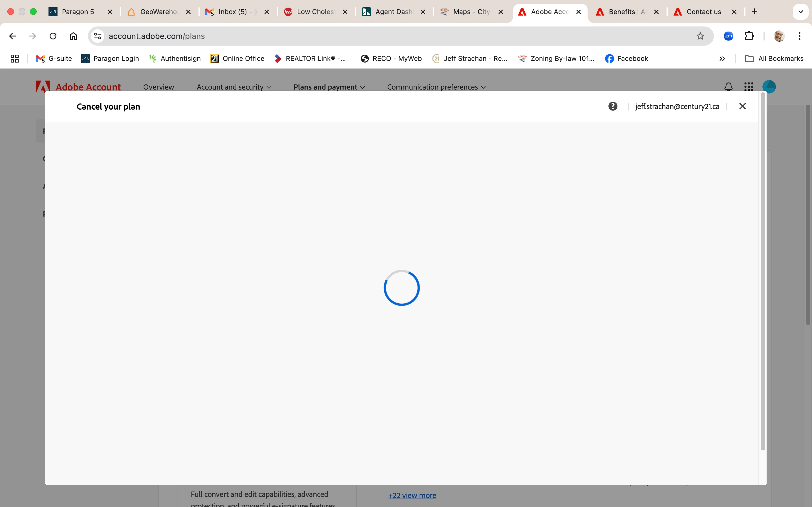Image resolution: width=812 pixels, height=507 pixels.
Task: Expand the Account and security menu
Action: [233, 87]
